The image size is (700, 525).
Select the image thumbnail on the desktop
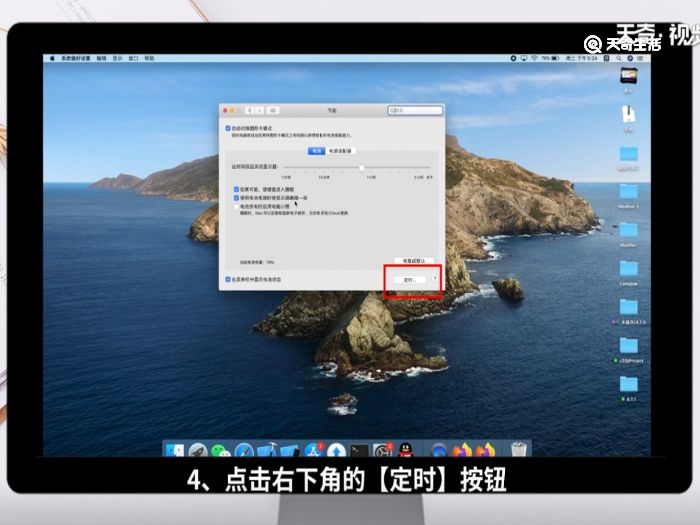pyautogui.click(x=629, y=75)
